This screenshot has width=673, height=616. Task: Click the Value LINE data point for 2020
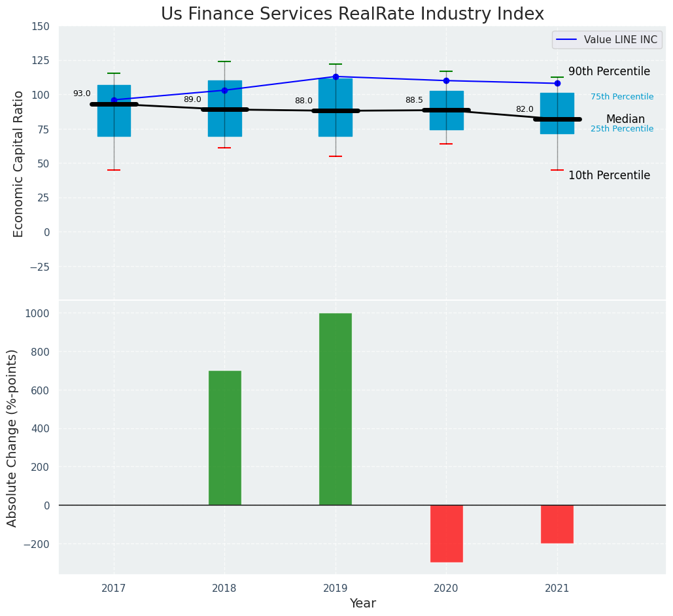446,80
